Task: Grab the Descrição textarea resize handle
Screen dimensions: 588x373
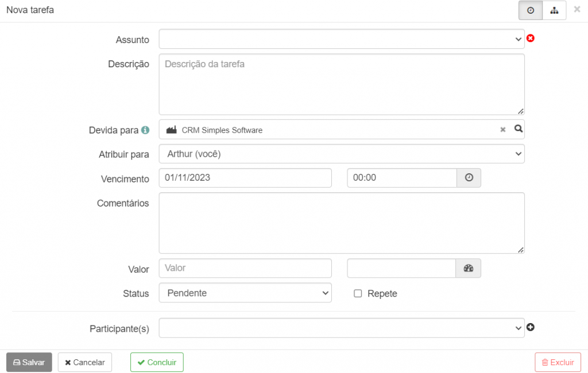Action: point(520,111)
